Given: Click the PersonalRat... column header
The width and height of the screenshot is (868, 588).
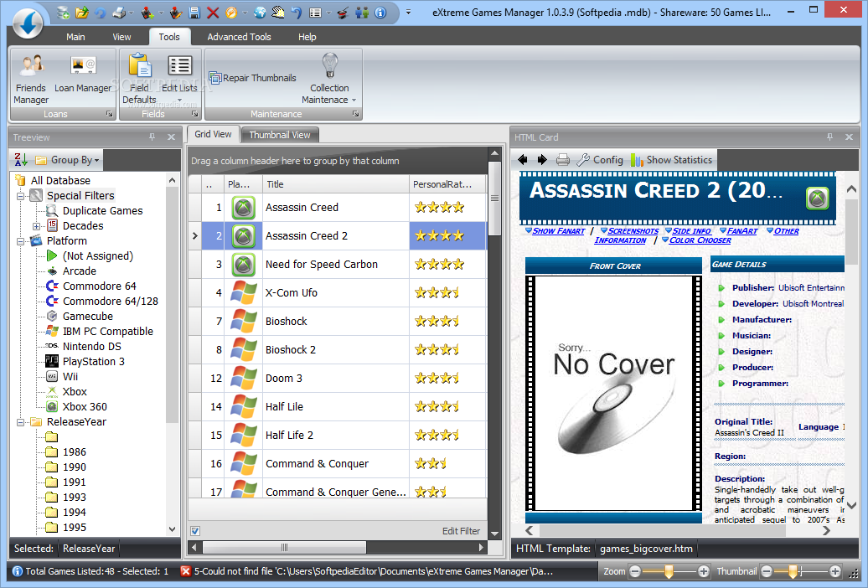Looking at the screenshot, I should click(x=447, y=184).
